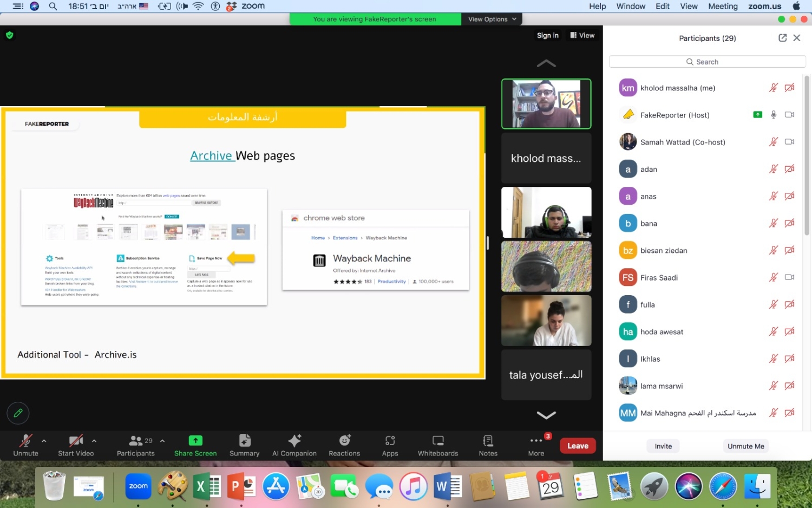Screen dimensions: 812x508
Task: Open the View Options dropdown
Action: coord(492,19)
